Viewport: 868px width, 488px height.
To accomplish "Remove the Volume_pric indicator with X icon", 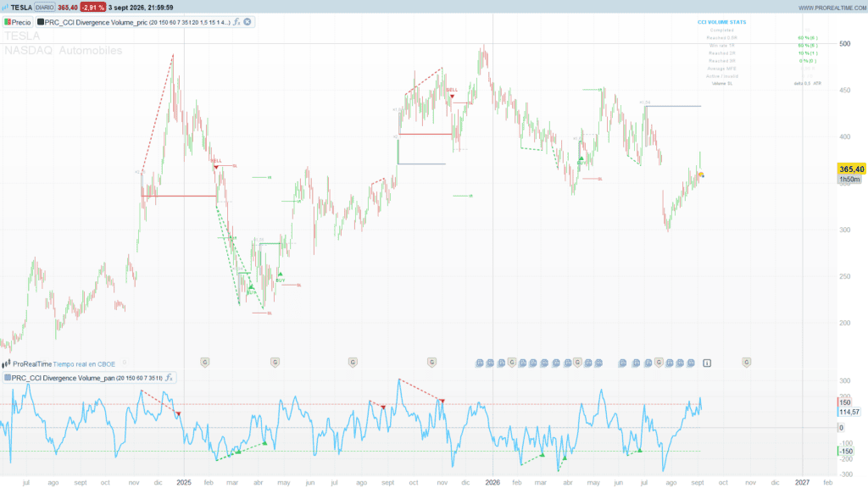I will (248, 22).
